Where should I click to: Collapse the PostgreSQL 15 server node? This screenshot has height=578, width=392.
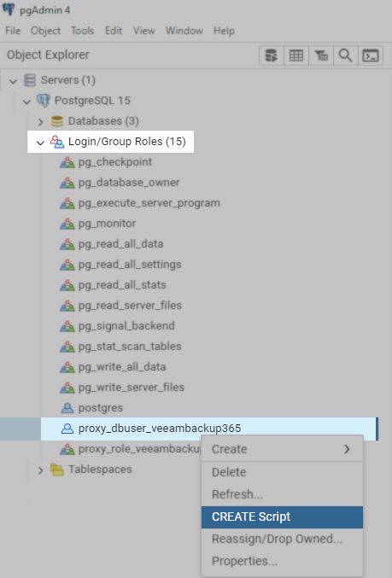26,101
